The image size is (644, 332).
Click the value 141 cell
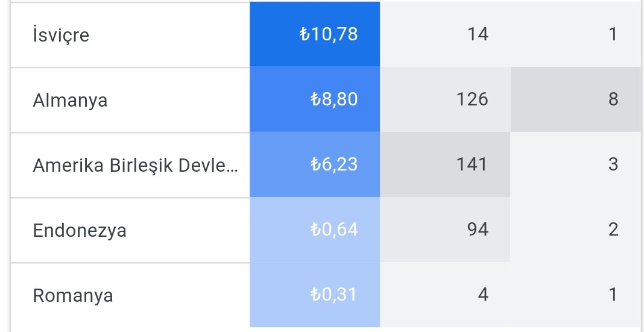[x=445, y=164]
